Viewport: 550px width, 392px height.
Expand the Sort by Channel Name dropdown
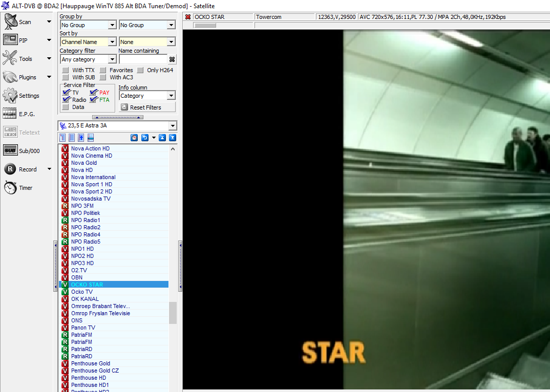pos(112,42)
